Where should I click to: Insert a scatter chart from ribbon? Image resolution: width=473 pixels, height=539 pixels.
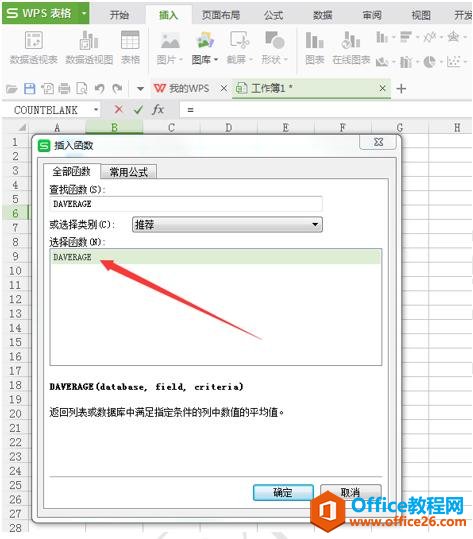tap(456, 62)
